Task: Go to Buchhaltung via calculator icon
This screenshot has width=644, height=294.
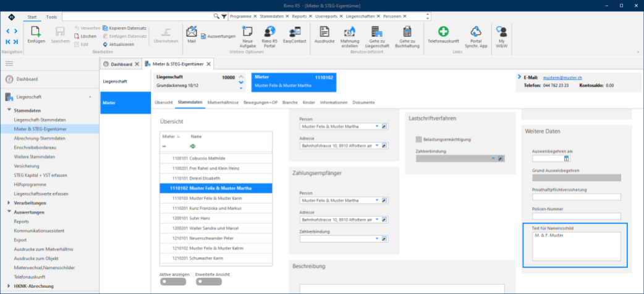Action: 407,31
